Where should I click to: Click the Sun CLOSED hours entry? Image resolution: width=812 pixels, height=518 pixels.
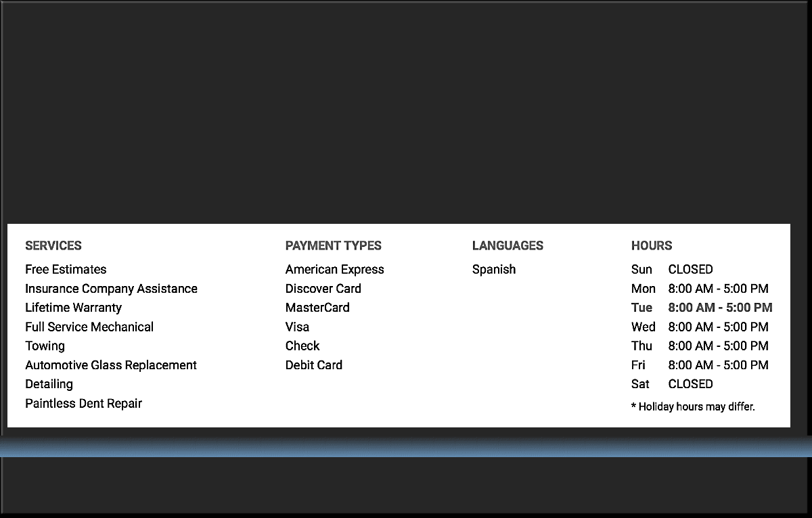(x=671, y=269)
